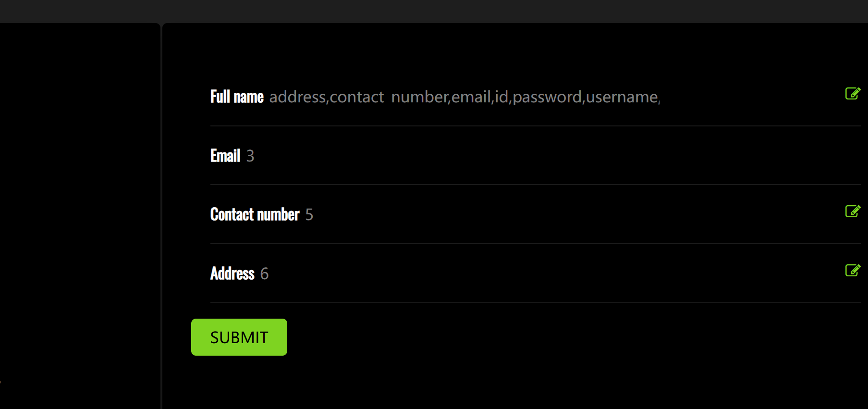Click the Email field label
Viewport: 868px width, 409px height.
pyautogui.click(x=225, y=156)
